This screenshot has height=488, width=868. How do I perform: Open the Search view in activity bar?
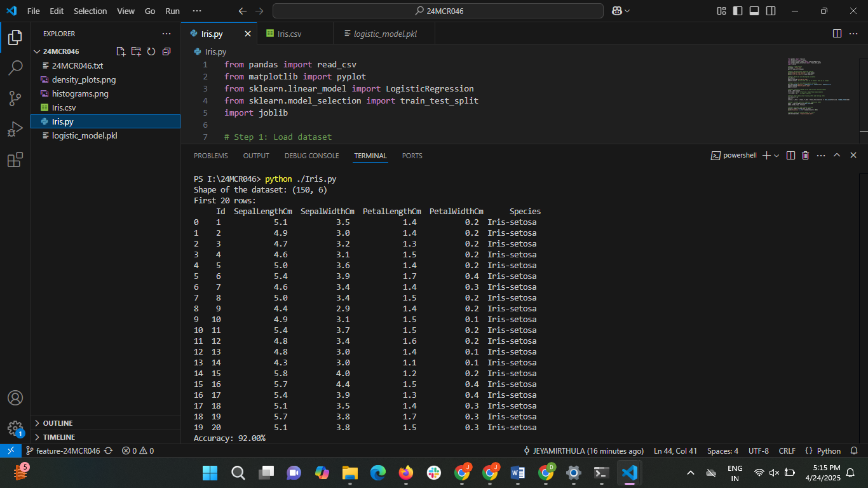[15, 67]
